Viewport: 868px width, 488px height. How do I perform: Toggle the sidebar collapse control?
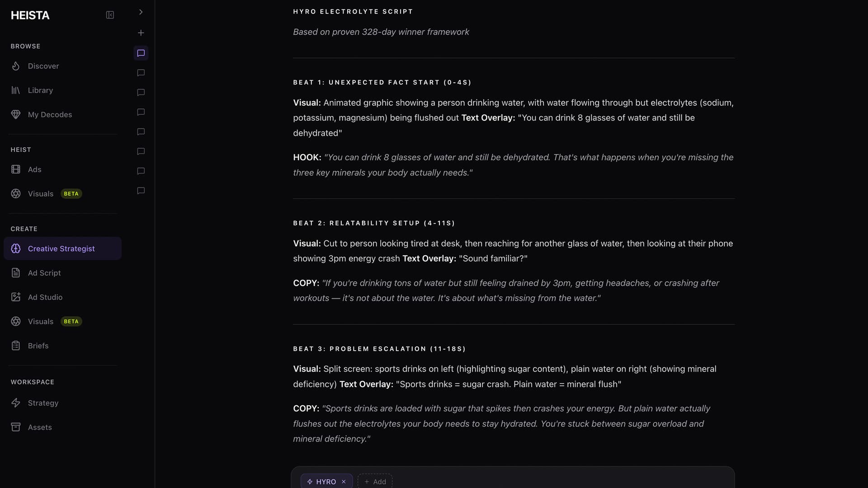point(110,15)
